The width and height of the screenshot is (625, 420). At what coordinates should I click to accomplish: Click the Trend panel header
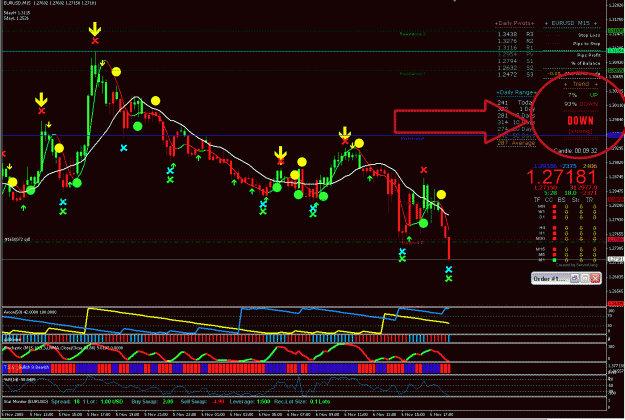[581, 84]
